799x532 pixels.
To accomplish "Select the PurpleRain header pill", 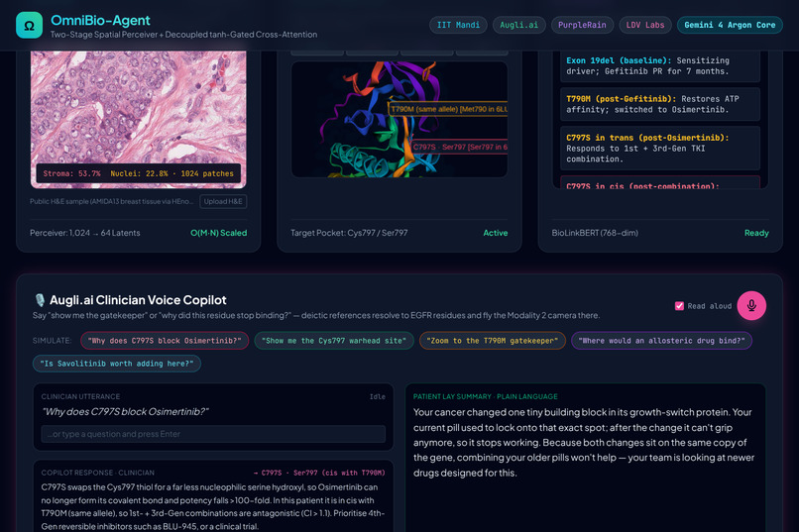I will [582, 25].
